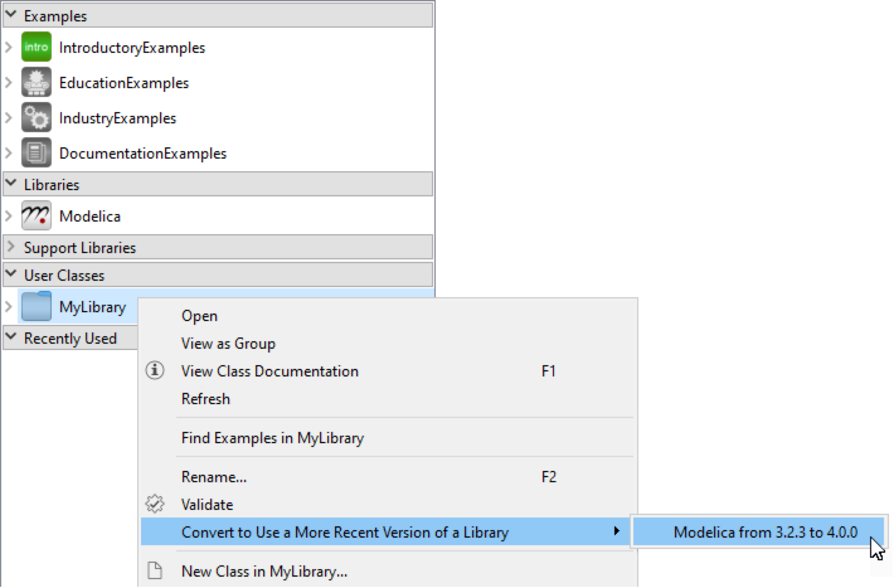Click the Modelica library icon

[36, 216]
